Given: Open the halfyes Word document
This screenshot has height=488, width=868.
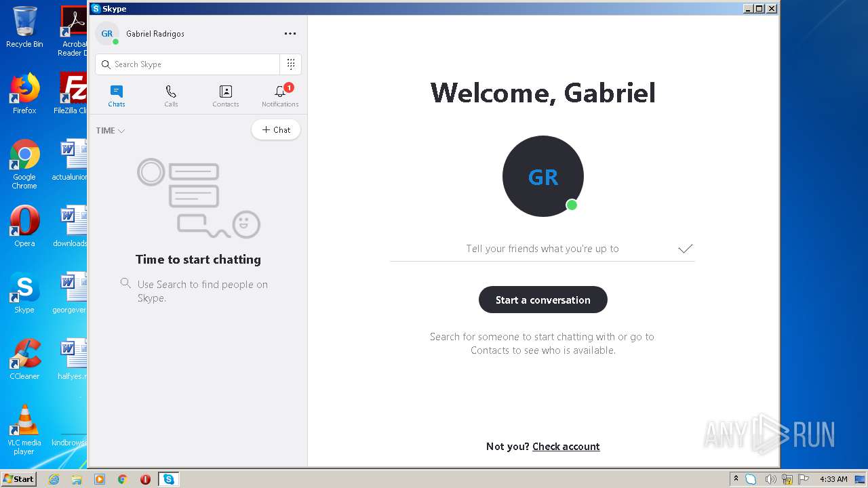Looking at the screenshot, I should coord(72,359).
